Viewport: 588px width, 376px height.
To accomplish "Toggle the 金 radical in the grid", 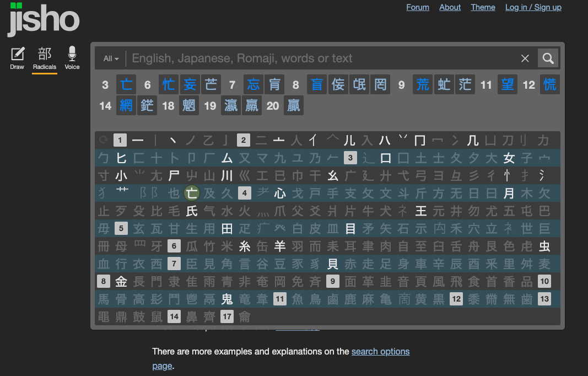I will [121, 282].
